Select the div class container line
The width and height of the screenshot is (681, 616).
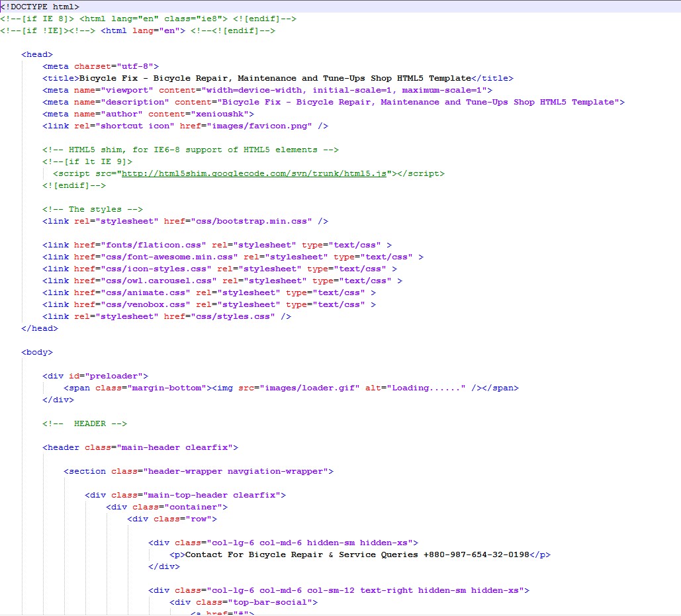pos(167,507)
